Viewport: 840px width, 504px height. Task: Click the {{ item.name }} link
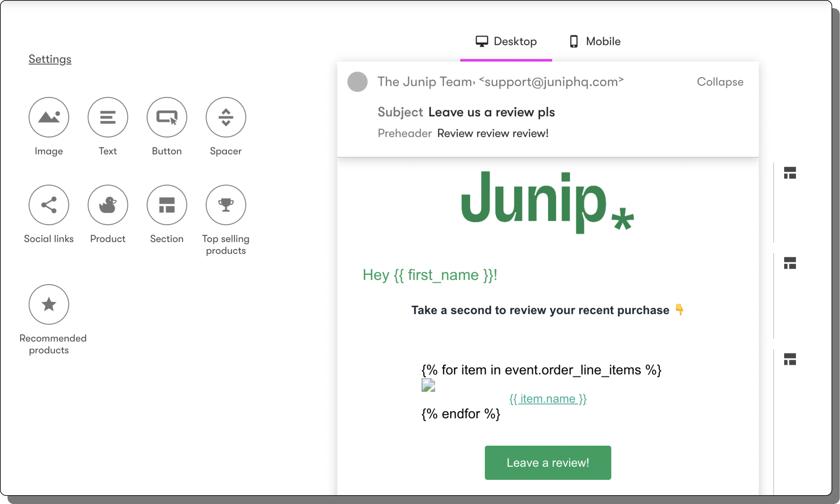(548, 399)
